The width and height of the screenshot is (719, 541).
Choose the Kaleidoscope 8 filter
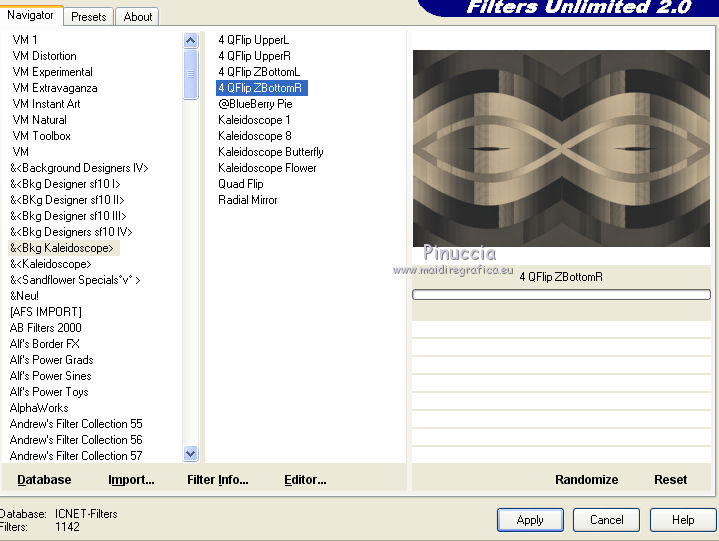click(255, 136)
